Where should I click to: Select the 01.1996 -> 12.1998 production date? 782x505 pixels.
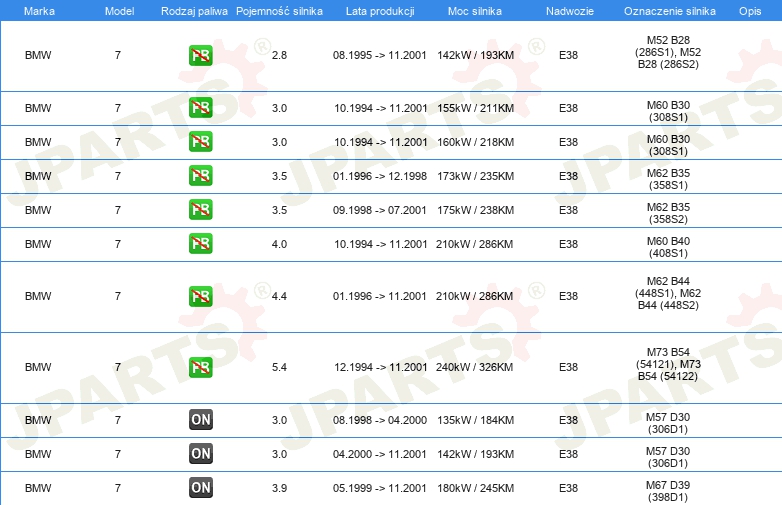[380, 176]
